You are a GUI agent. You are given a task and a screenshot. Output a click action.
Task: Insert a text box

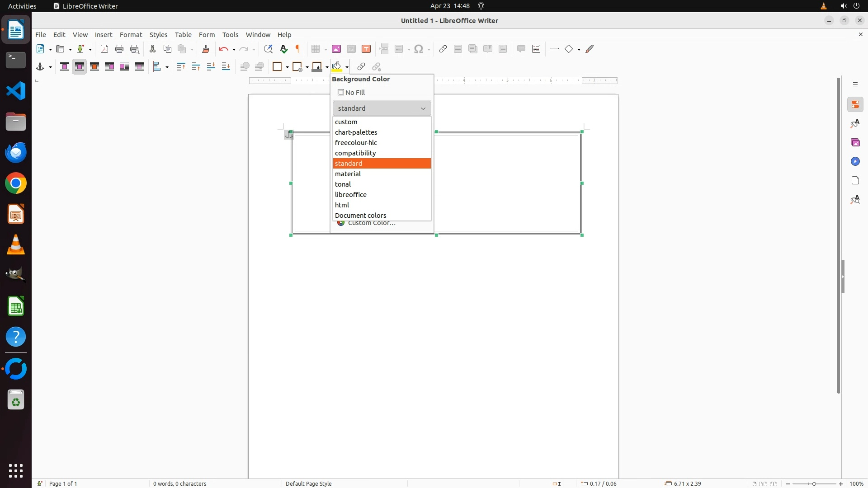click(366, 49)
